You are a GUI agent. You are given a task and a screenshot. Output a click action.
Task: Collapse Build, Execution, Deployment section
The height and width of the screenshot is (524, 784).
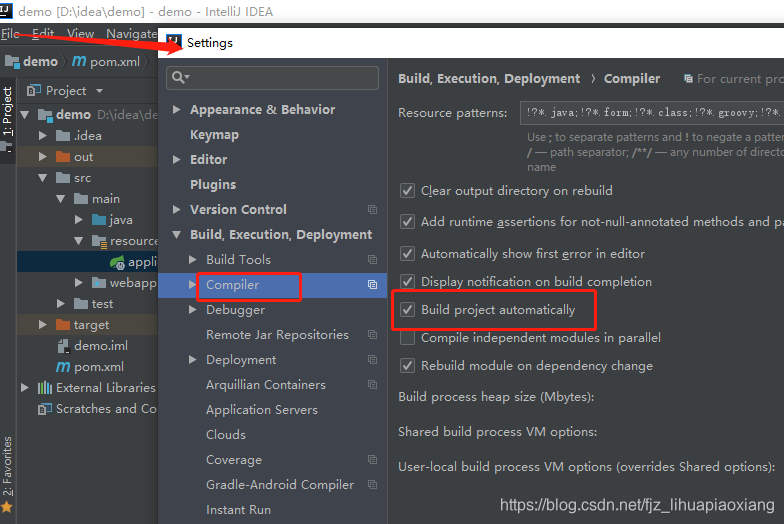(x=176, y=234)
